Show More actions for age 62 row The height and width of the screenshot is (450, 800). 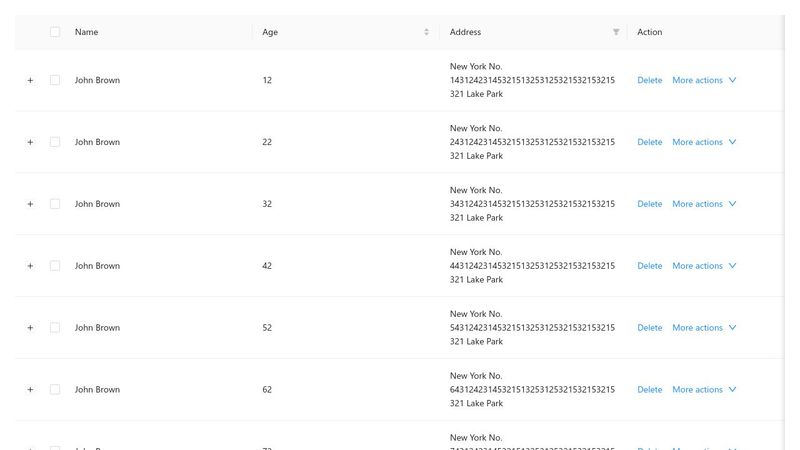(x=703, y=390)
